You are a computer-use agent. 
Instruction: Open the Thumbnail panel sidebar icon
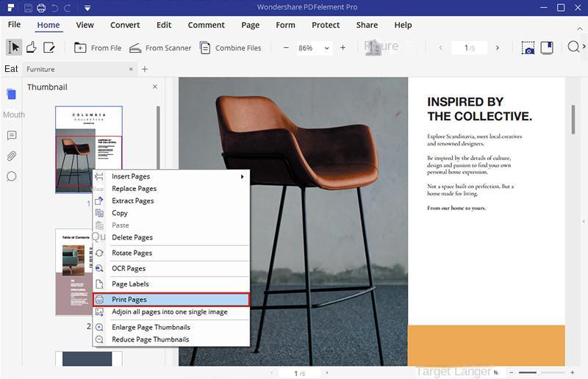point(11,94)
